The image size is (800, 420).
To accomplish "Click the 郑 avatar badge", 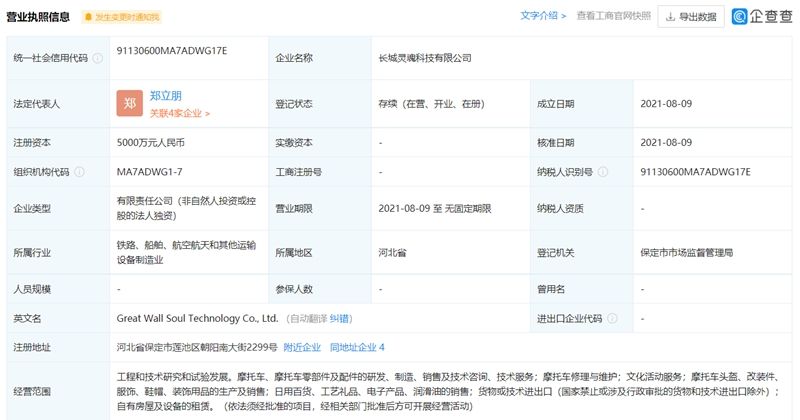I will tap(130, 104).
